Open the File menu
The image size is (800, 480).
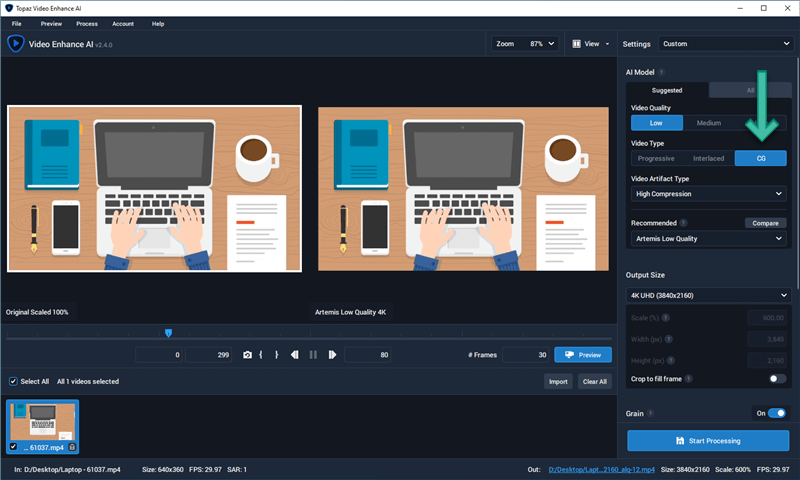17,23
